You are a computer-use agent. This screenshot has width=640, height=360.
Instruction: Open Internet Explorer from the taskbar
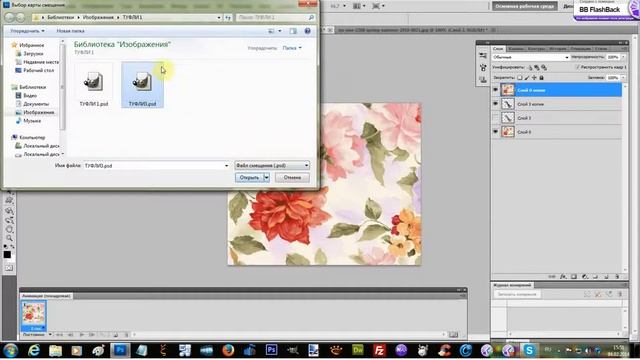pos(34,350)
